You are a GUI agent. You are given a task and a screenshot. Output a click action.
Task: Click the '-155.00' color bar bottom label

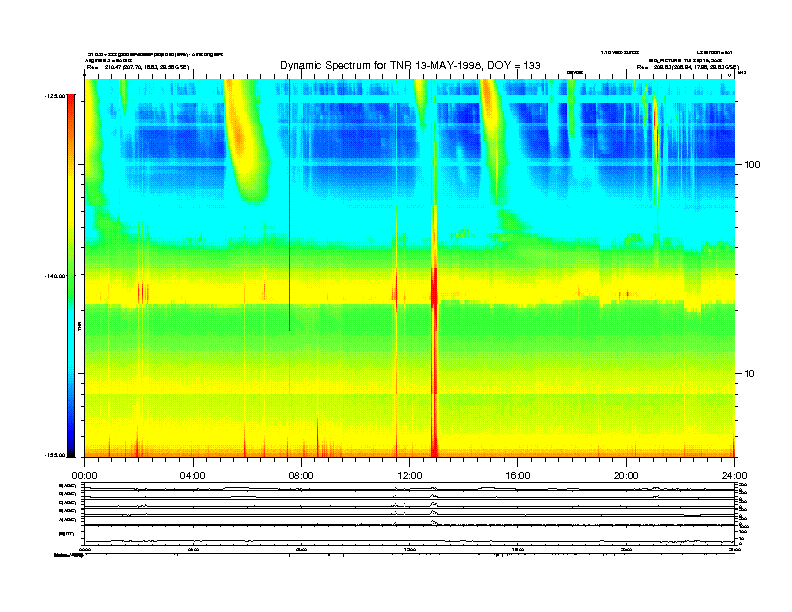pos(55,455)
